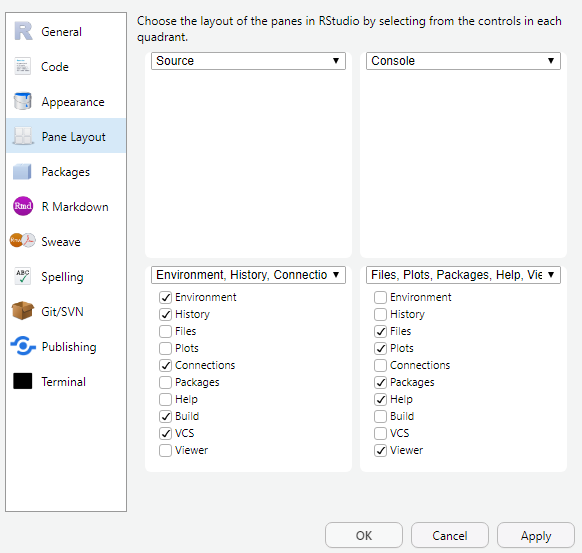Click the Packages box icon
582x553 pixels.
point(22,171)
